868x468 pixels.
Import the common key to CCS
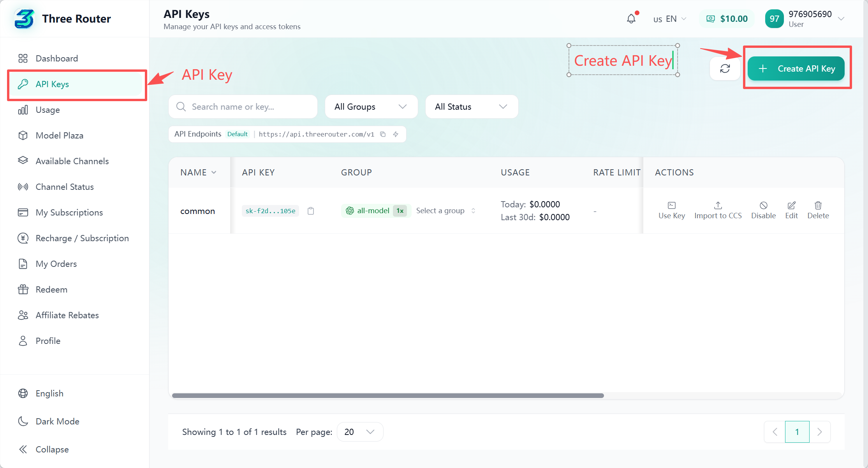718,210
